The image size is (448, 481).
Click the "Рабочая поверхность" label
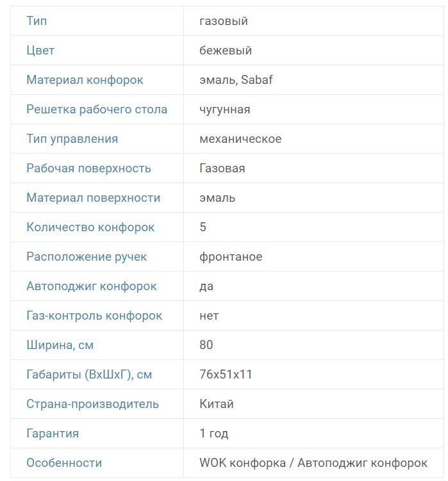pyautogui.click(x=88, y=168)
